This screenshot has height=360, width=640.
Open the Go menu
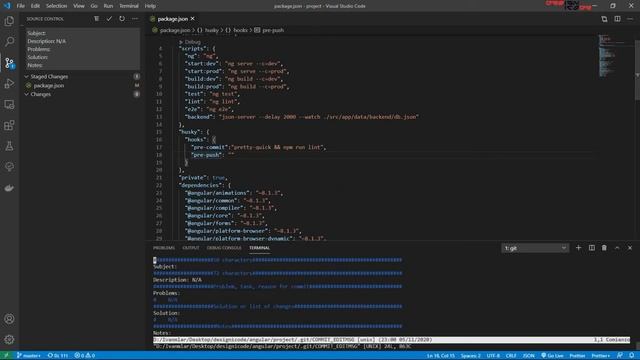[x=94, y=6]
